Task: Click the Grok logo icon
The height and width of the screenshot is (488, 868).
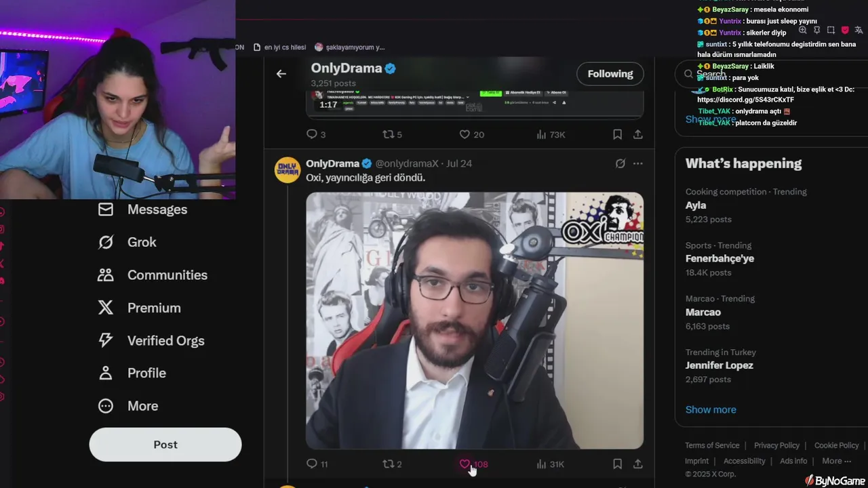Action: point(106,242)
